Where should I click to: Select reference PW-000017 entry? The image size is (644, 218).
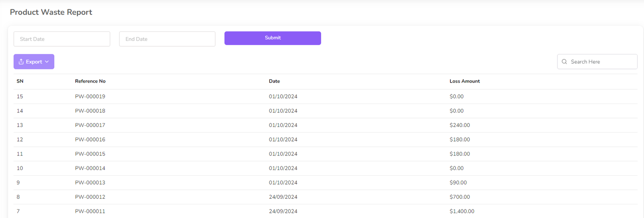point(90,125)
